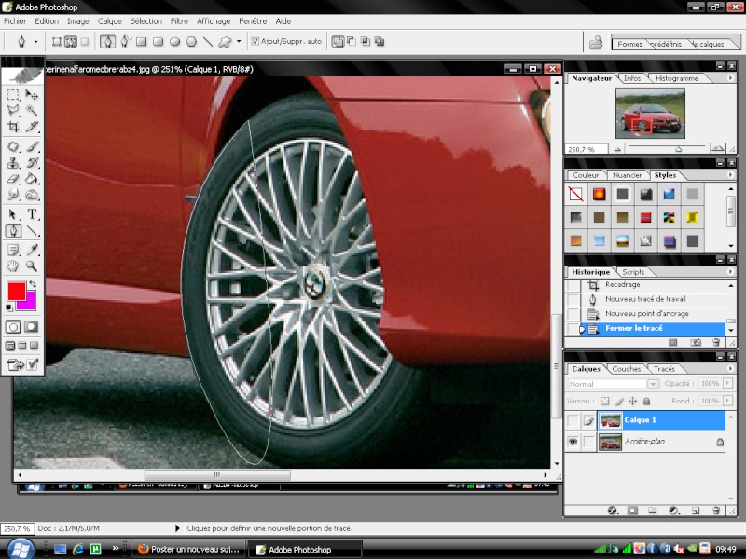The height and width of the screenshot is (560, 746).
Task: Select the Eraser tool
Action: coord(13,179)
